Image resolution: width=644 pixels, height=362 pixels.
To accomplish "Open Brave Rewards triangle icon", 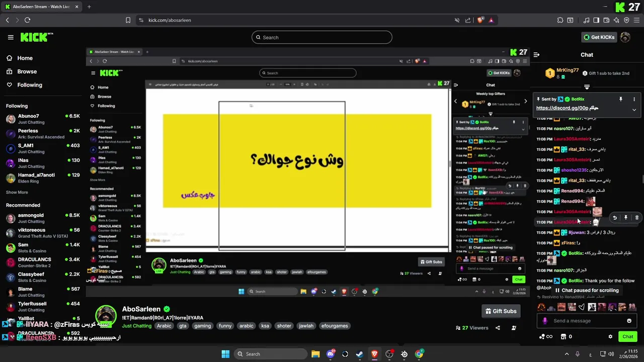I will tap(491, 20).
